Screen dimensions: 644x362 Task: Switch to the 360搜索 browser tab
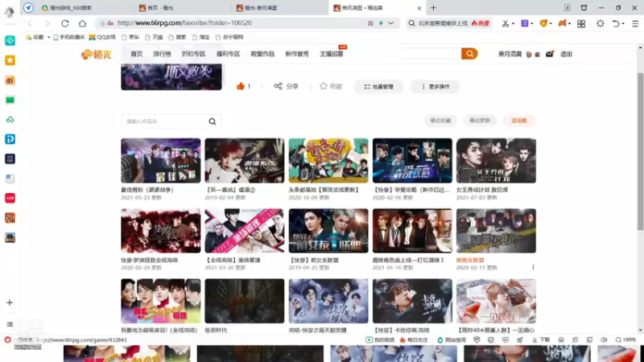tap(85, 8)
